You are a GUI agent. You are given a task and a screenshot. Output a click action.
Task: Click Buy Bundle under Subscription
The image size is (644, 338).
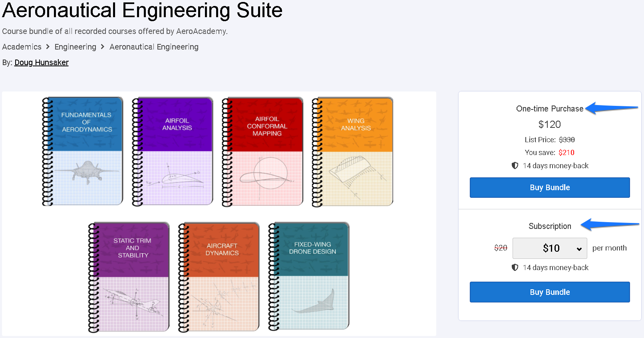coord(550,292)
